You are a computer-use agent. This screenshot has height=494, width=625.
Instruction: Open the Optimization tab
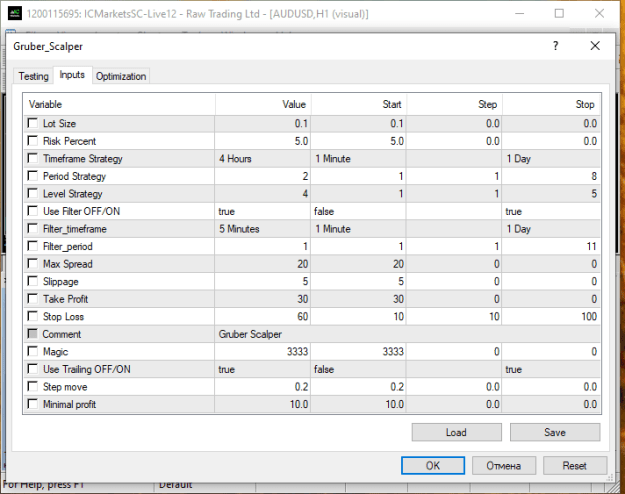121,76
